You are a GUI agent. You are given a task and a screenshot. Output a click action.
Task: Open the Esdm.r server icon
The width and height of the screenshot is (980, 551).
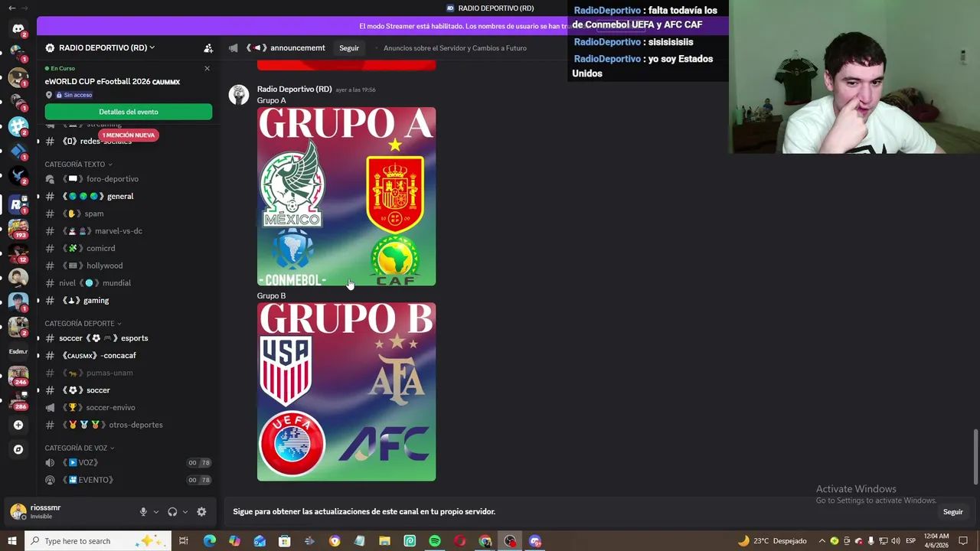[x=18, y=351]
